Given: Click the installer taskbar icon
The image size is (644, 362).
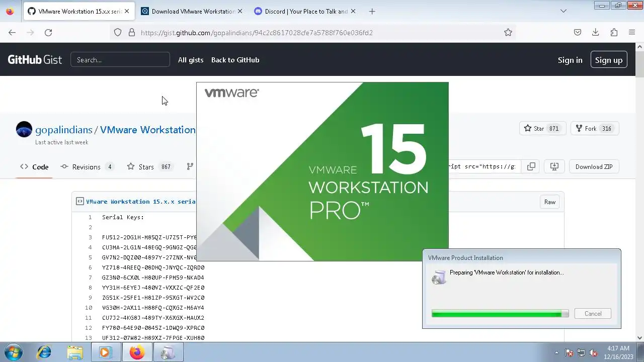Looking at the screenshot, I should click(x=168, y=352).
